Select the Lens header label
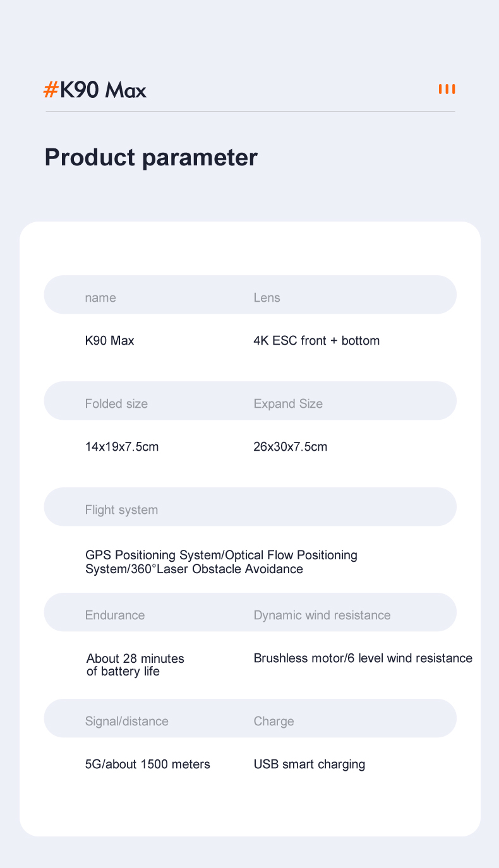This screenshot has width=499, height=868. click(267, 298)
